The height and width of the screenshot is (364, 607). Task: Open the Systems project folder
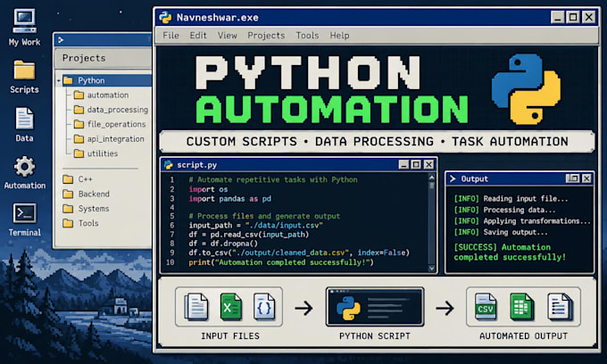click(86, 209)
